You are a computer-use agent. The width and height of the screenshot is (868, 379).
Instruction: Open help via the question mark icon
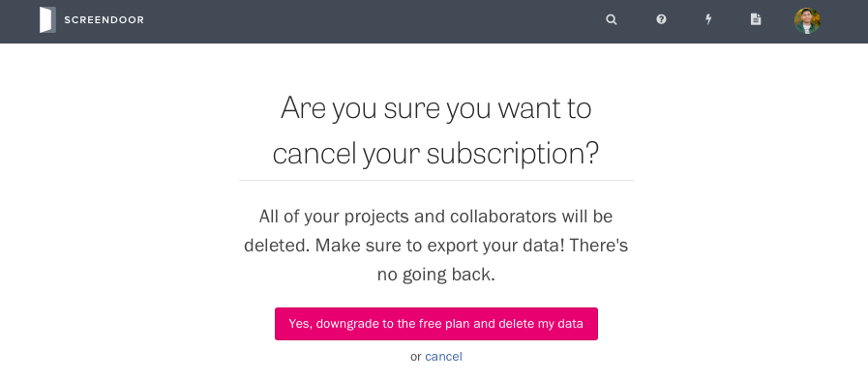tap(661, 19)
